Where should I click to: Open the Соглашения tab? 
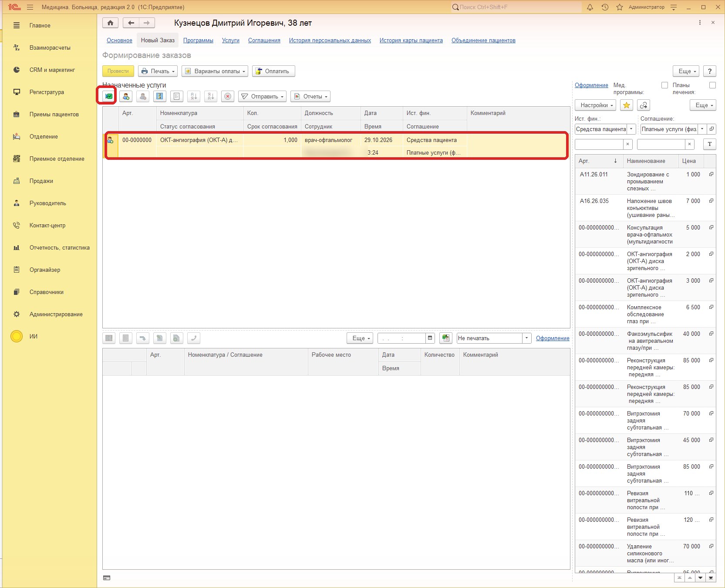pos(264,40)
